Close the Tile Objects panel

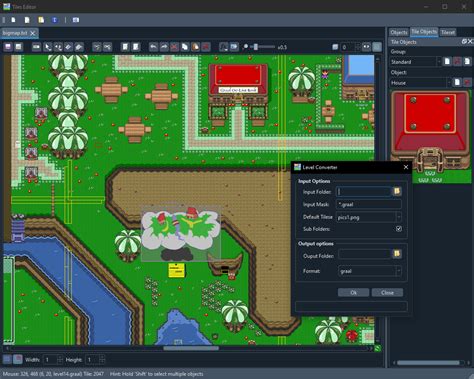point(470,41)
